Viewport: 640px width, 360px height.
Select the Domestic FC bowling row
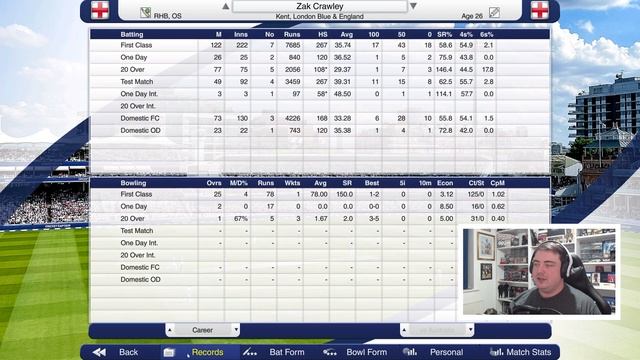click(x=273, y=267)
